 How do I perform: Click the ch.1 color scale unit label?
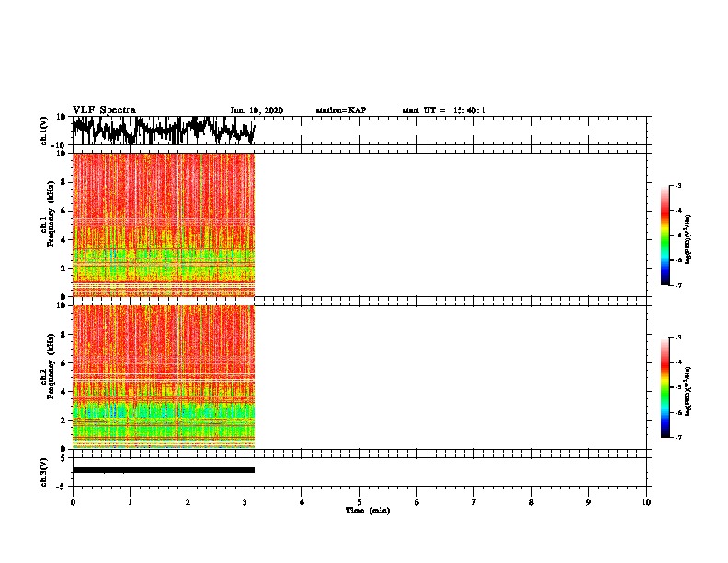688,239
